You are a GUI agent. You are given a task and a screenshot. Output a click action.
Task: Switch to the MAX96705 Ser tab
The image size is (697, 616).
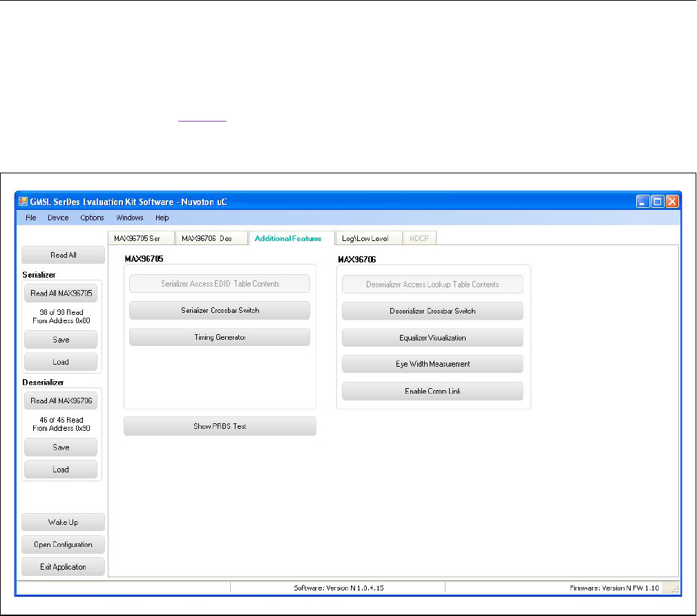point(137,238)
